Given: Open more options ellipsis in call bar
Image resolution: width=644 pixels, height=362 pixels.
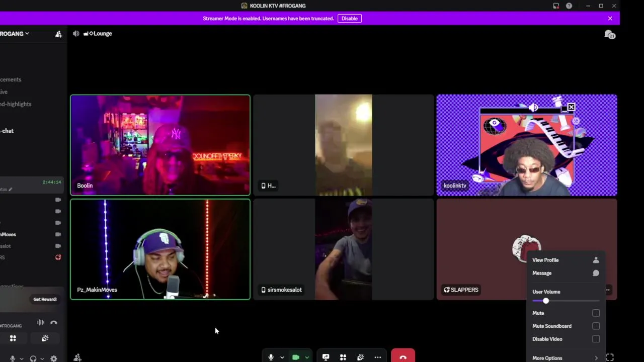Looking at the screenshot, I should pos(378,357).
